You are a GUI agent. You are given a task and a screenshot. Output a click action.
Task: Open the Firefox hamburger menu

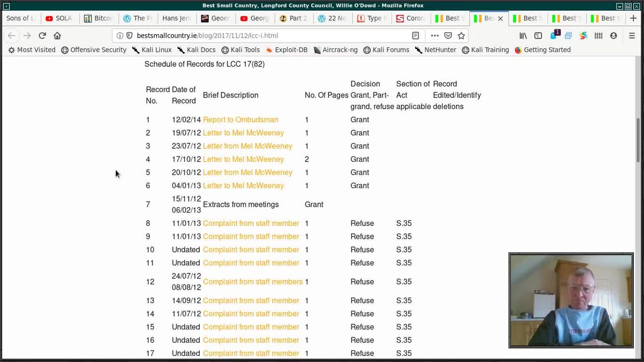click(632, 36)
